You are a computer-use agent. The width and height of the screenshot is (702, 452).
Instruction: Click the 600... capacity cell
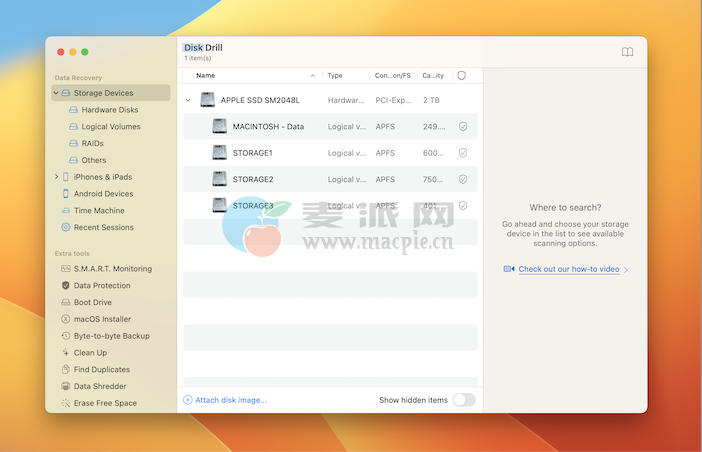coord(433,153)
